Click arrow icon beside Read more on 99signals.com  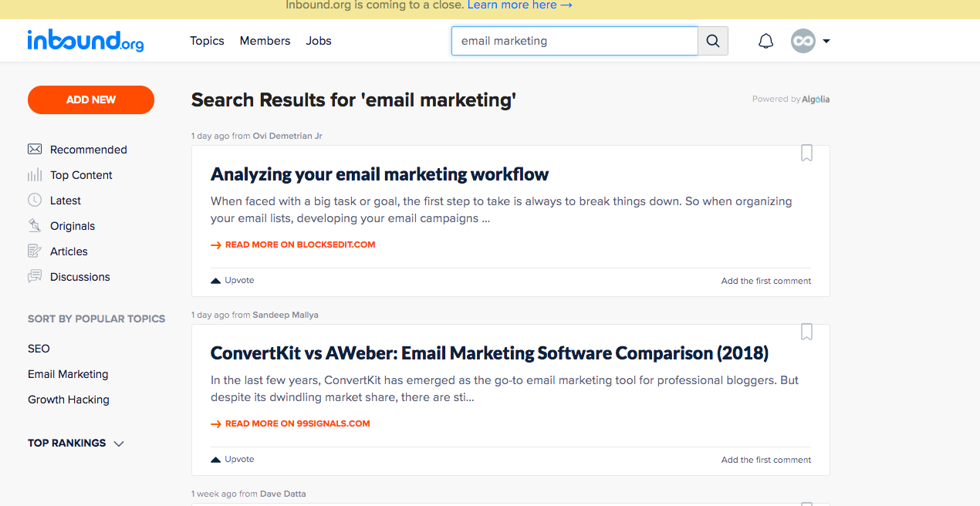[216, 424]
